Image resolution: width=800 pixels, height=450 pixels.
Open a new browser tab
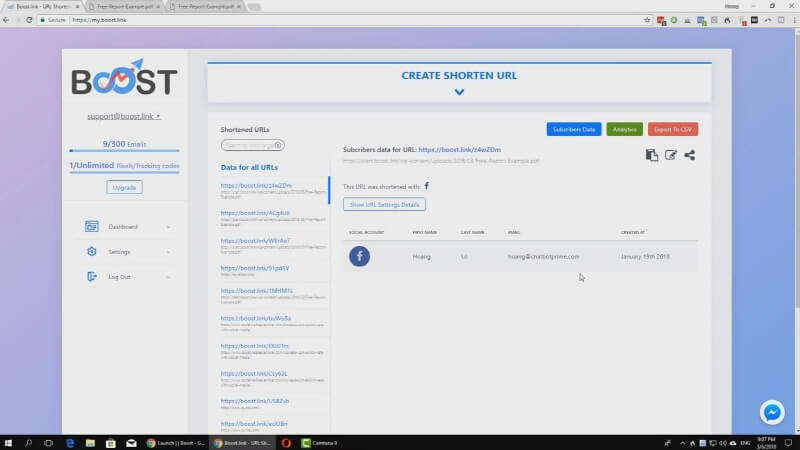(254, 7)
